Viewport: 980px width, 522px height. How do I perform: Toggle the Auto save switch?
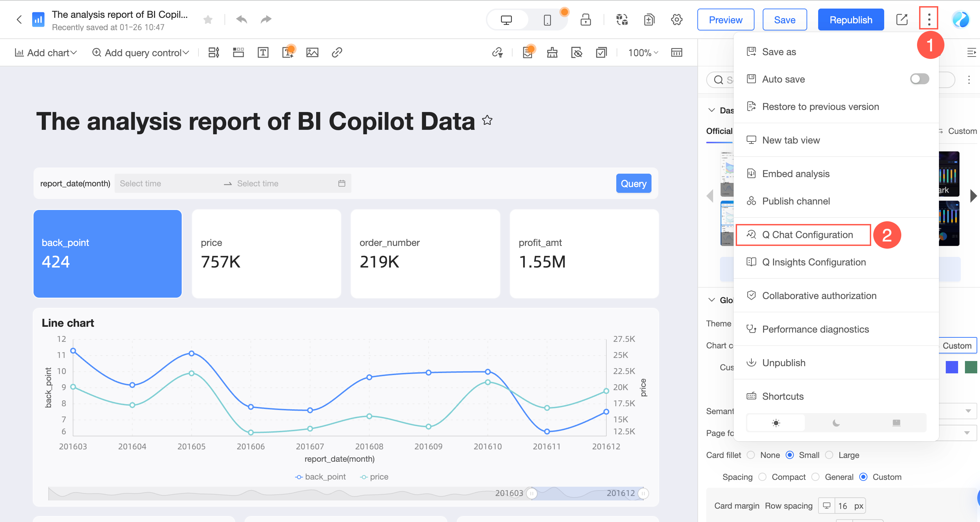click(x=919, y=79)
